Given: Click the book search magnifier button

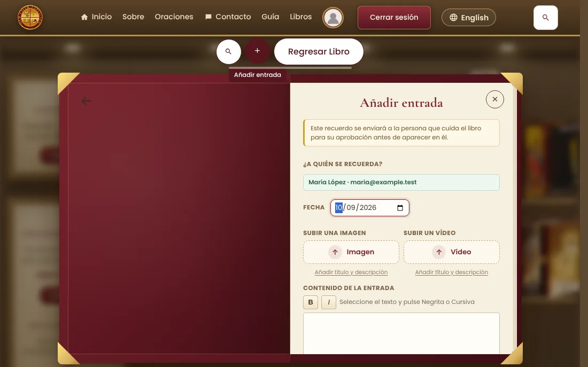Looking at the screenshot, I should tap(228, 51).
